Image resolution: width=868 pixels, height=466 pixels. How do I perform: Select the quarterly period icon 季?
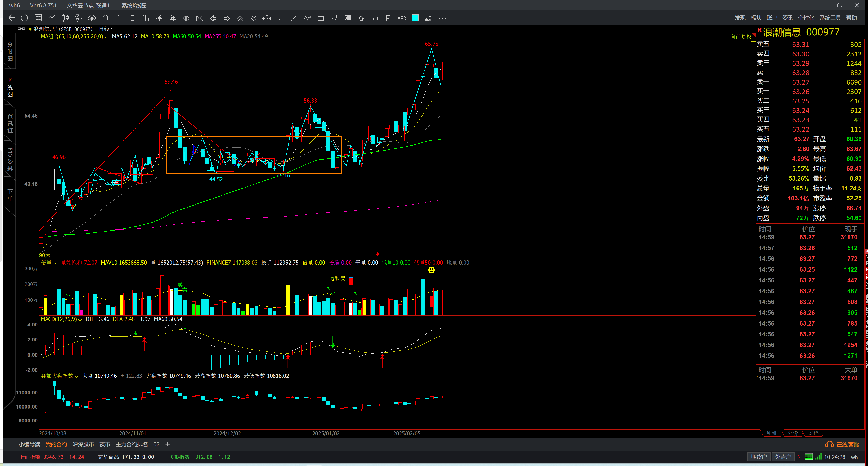(x=159, y=18)
